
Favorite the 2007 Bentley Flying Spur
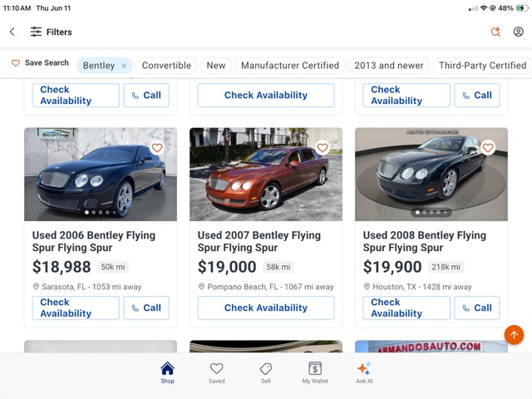point(323,148)
